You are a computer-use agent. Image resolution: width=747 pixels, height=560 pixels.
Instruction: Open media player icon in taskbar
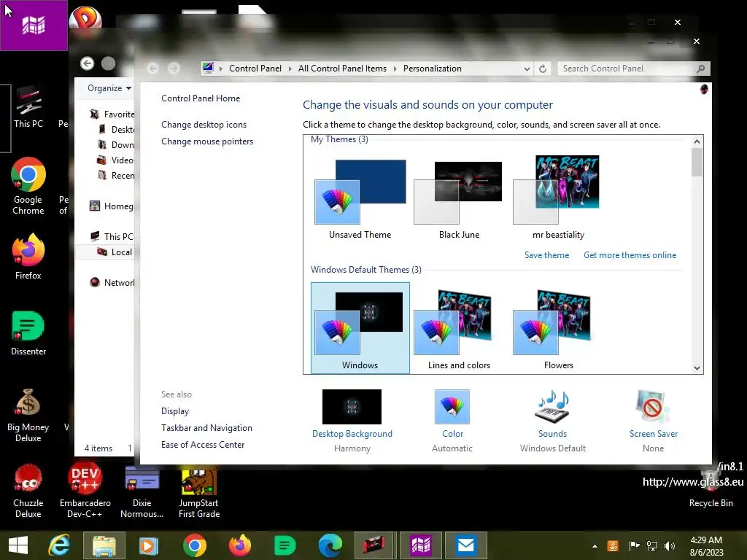[x=148, y=545]
